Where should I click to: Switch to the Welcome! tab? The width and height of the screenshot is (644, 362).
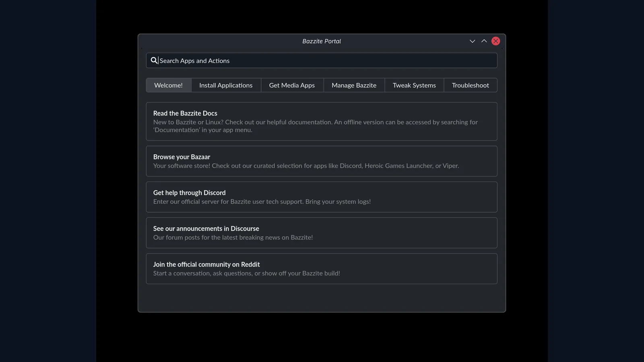click(x=168, y=85)
